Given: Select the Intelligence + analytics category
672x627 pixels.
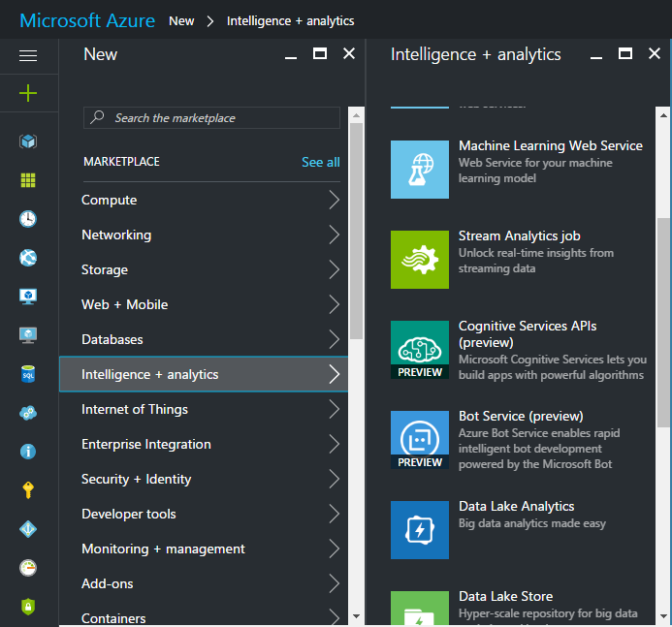Looking at the screenshot, I should [150, 374].
